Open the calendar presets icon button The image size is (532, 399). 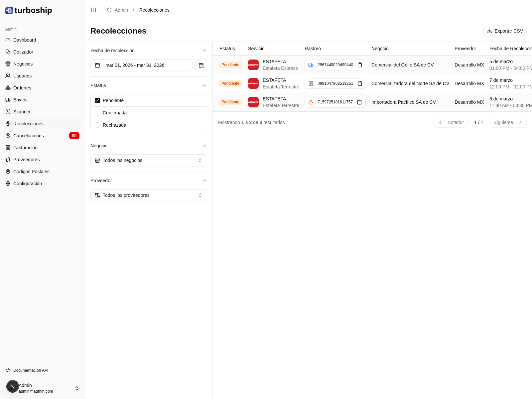point(201,65)
